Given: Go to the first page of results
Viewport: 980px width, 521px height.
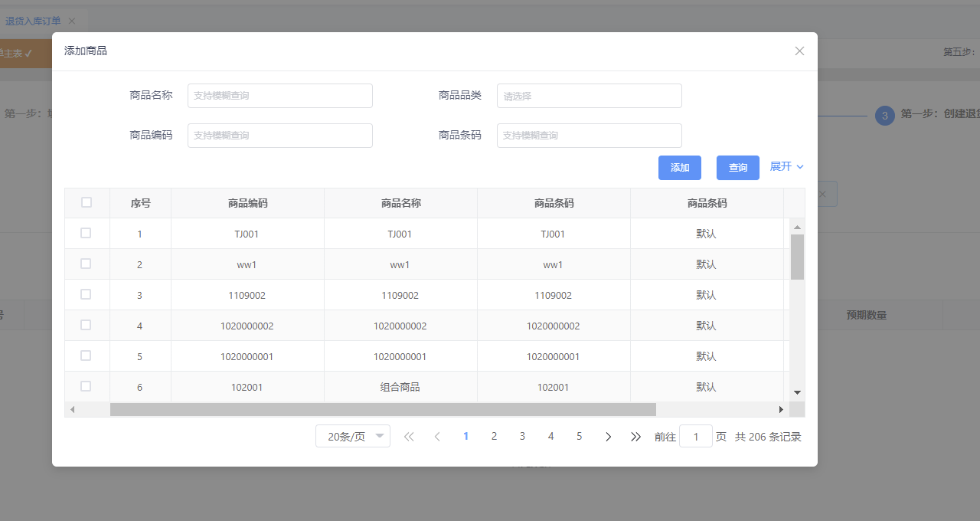Looking at the screenshot, I should (x=409, y=437).
